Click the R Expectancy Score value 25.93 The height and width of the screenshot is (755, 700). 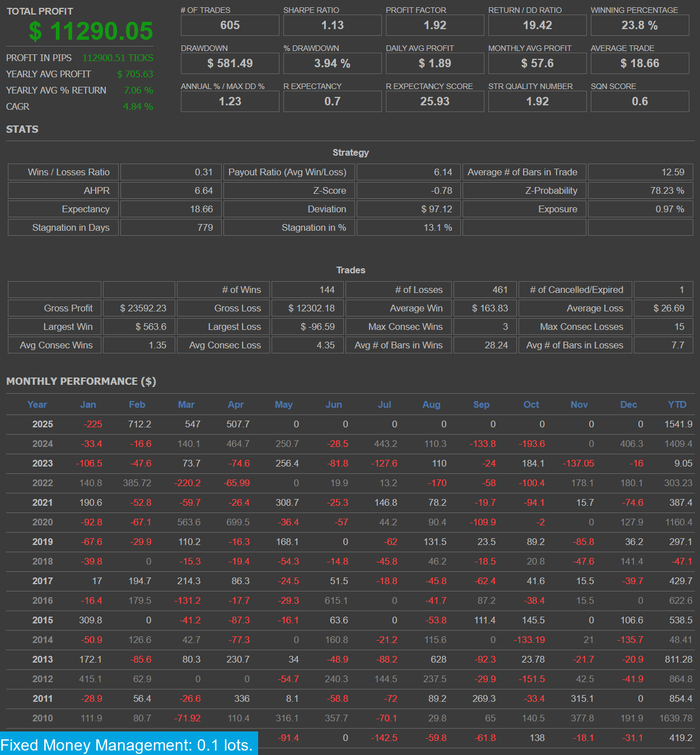435,101
